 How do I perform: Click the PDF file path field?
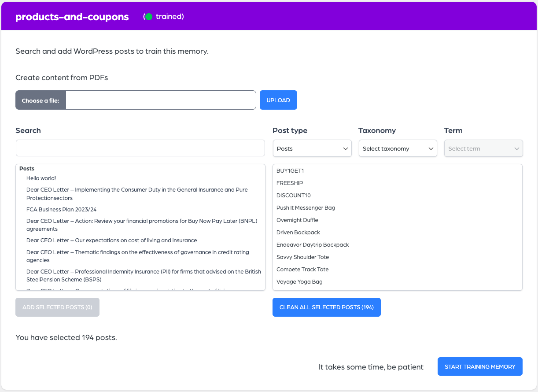click(x=161, y=100)
